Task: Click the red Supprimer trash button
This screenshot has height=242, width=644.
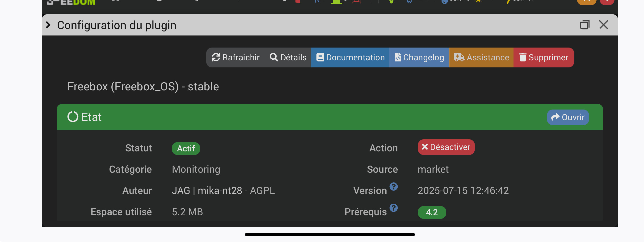Action: pos(543,57)
